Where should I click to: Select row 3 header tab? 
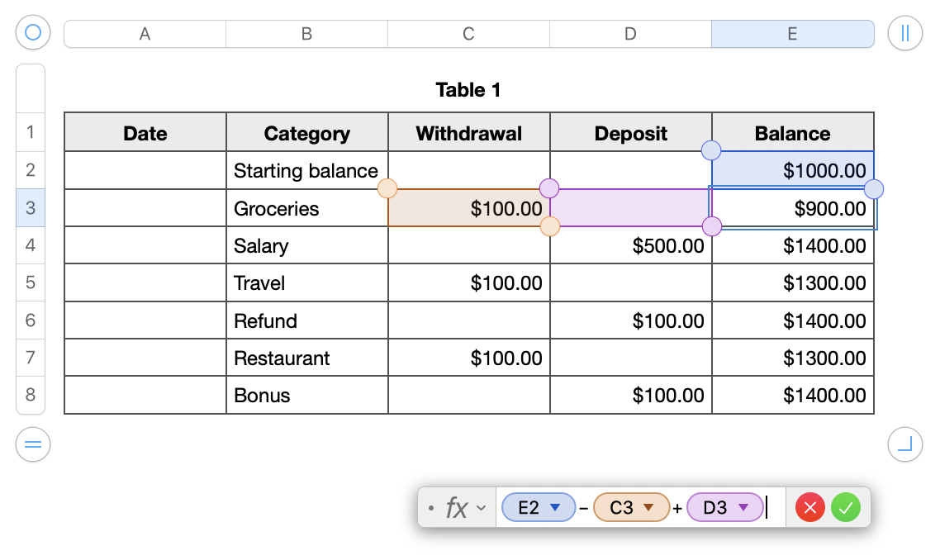31,208
